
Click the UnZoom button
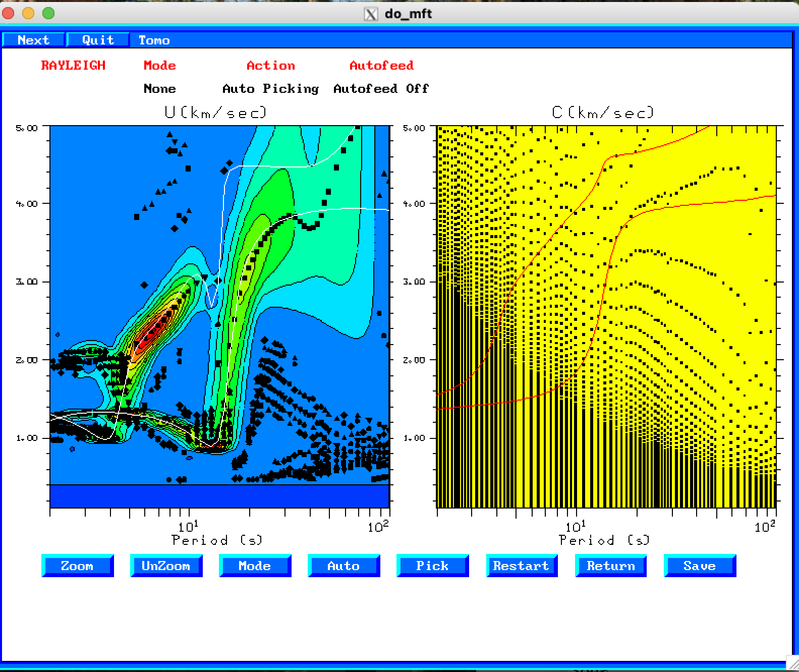(166, 566)
